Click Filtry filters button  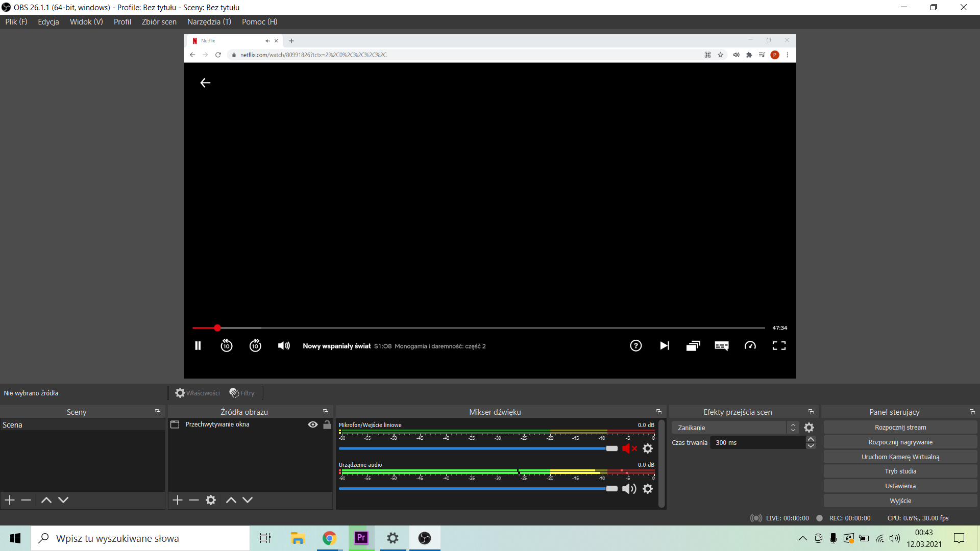[242, 393]
